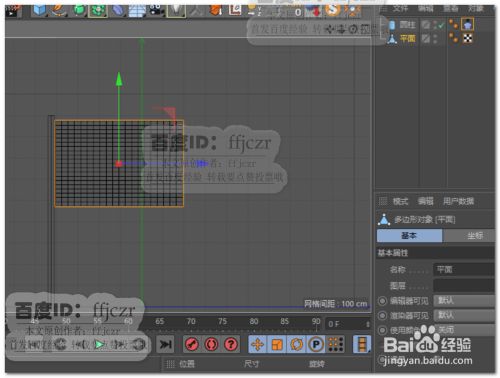Toggle Scale keying button

coord(277,344)
